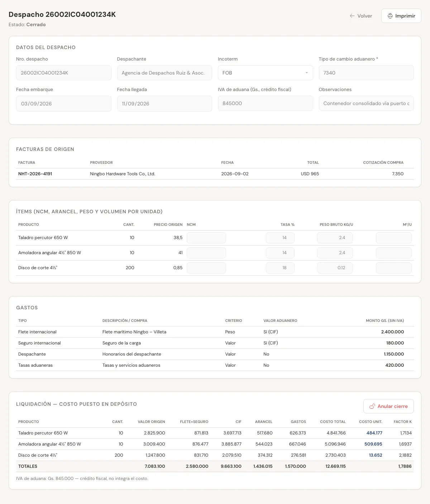The width and height of the screenshot is (430, 504).
Task: Click invoice number NHT-2026-4191
Action: point(35,174)
